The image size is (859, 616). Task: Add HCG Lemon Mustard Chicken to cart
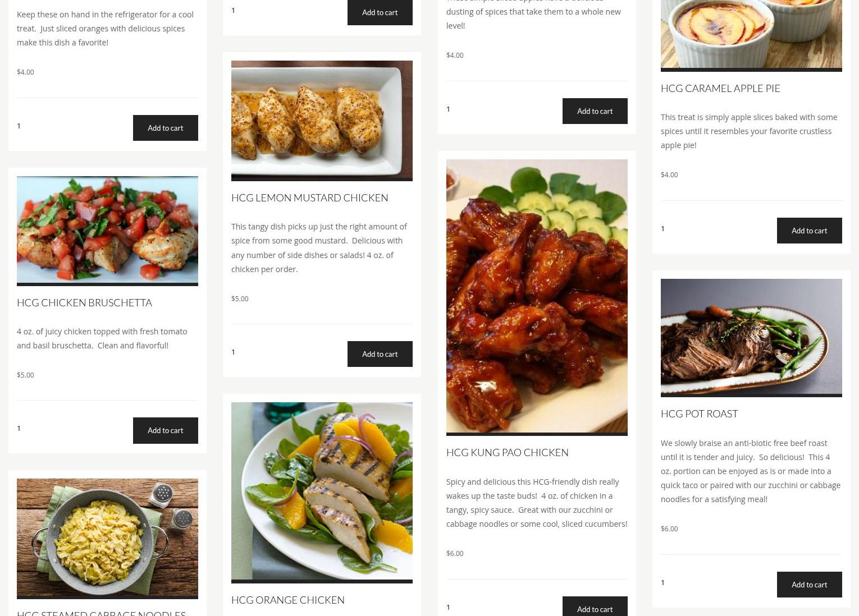[380, 354]
